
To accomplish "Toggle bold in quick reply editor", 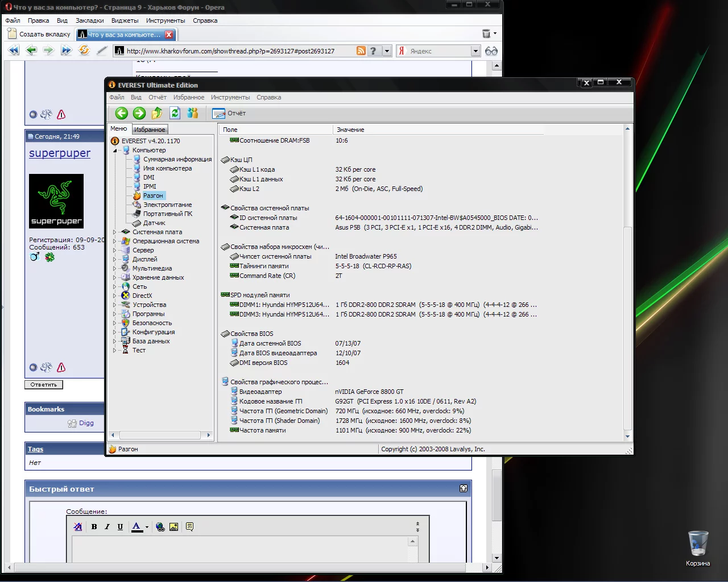I will click(94, 527).
